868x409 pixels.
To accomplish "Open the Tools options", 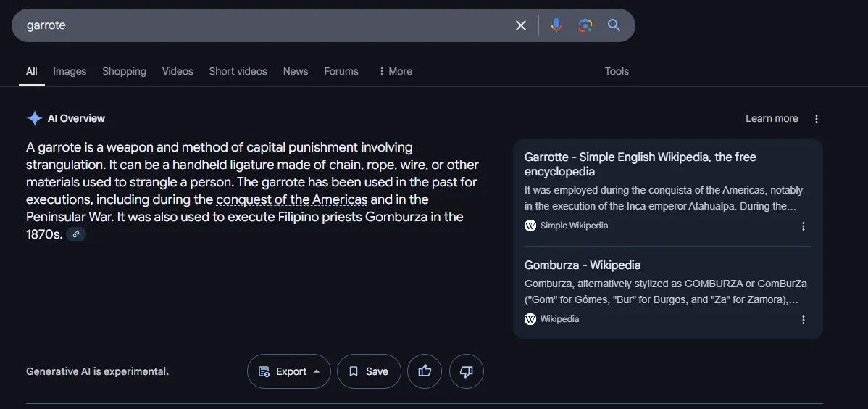I will click(x=617, y=71).
